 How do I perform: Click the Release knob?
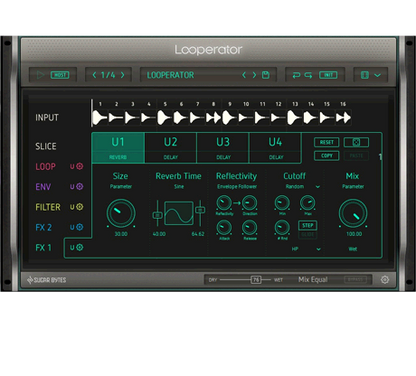249,228
